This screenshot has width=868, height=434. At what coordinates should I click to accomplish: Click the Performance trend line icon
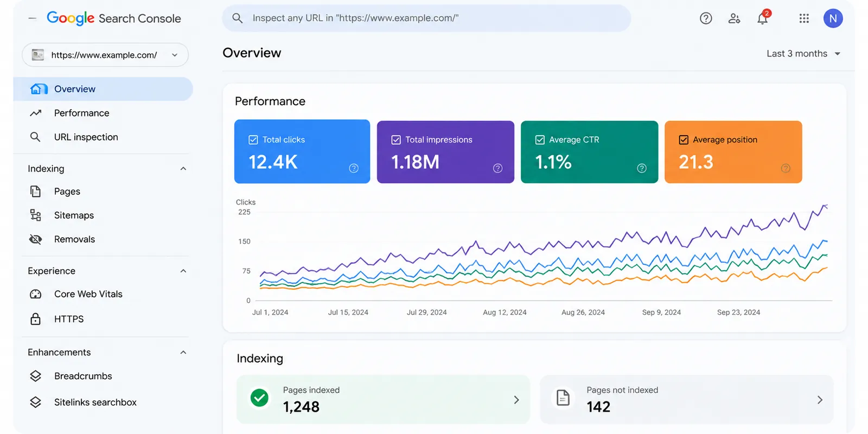pyautogui.click(x=36, y=113)
